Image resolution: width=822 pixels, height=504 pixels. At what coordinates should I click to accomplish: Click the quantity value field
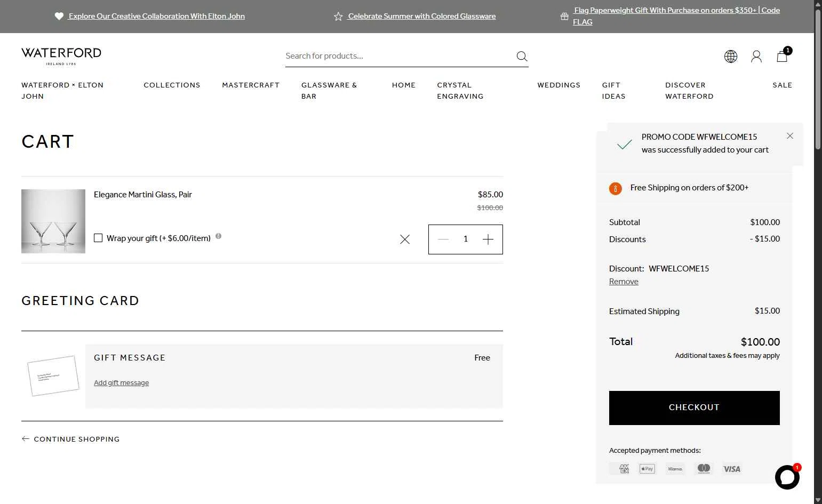(466, 239)
